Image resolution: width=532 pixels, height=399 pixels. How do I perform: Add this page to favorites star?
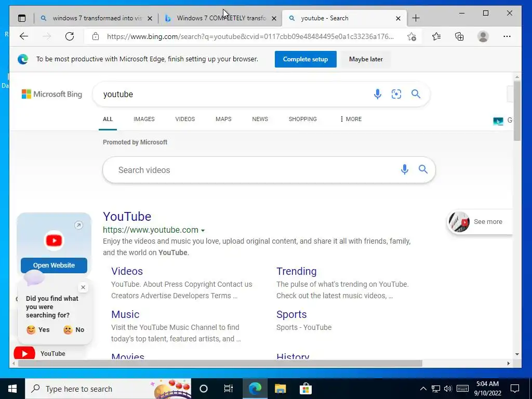411,36
